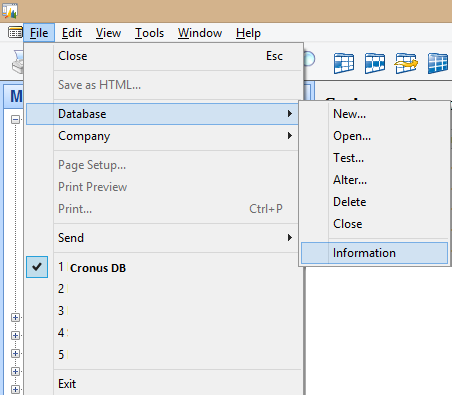Click the form icon left of File menu

15,33
